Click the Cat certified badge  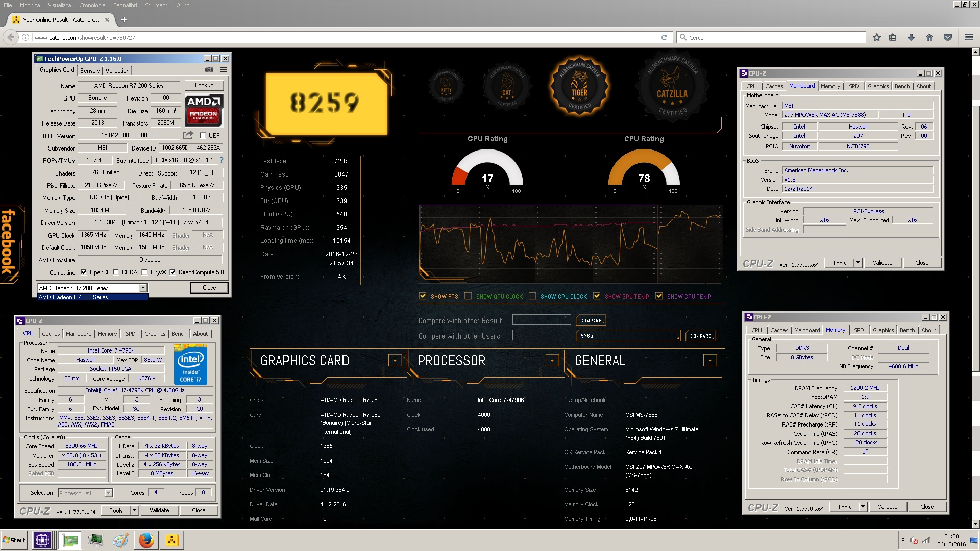point(506,86)
